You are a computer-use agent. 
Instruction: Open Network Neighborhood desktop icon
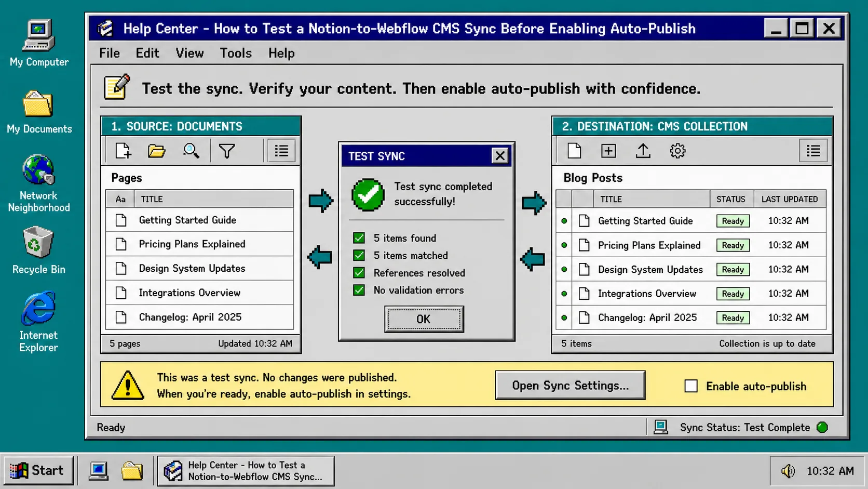click(39, 183)
